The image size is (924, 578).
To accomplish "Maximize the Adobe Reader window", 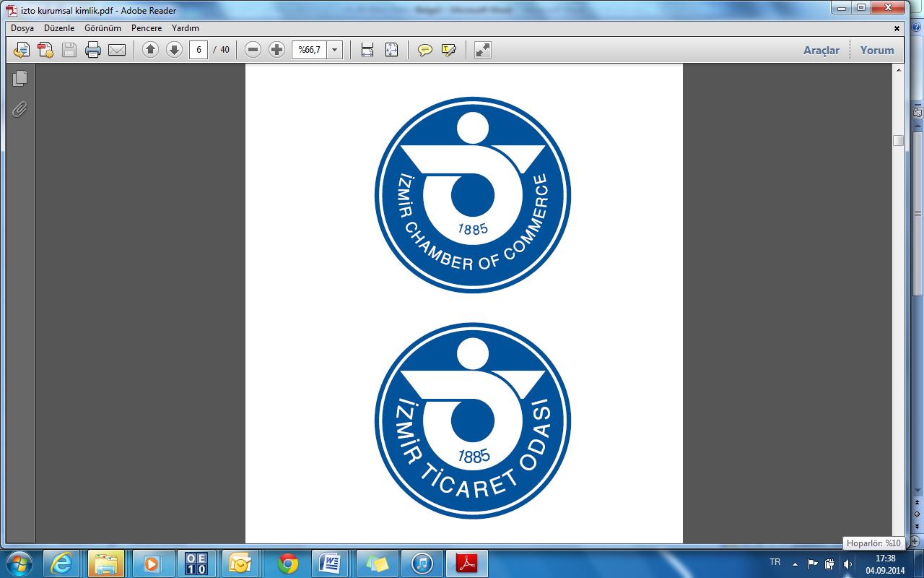I will point(860,7).
